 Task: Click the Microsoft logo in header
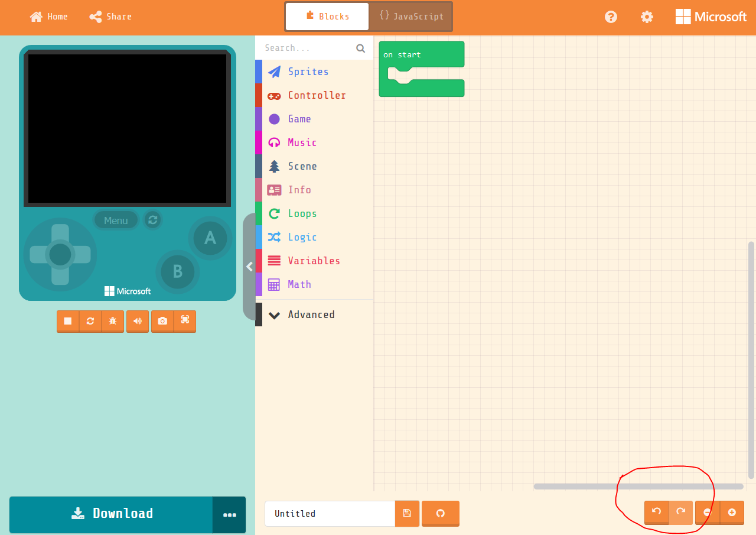(711, 17)
